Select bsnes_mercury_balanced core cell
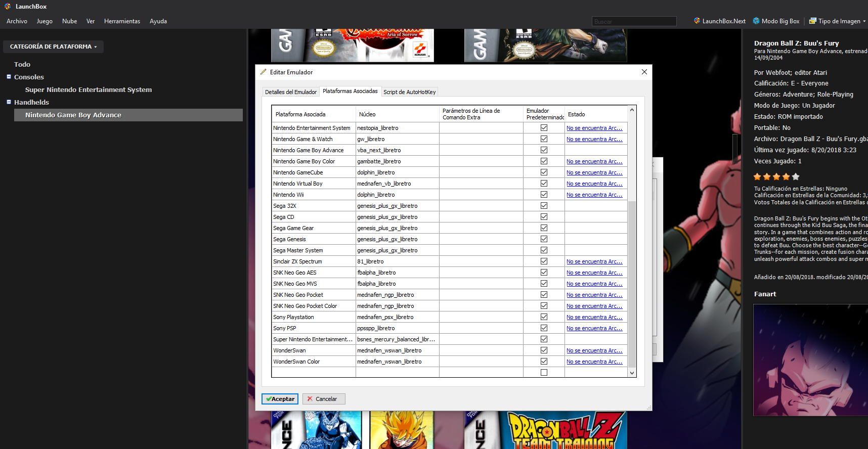Viewport: 868px width, 449px height. tap(398, 339)
